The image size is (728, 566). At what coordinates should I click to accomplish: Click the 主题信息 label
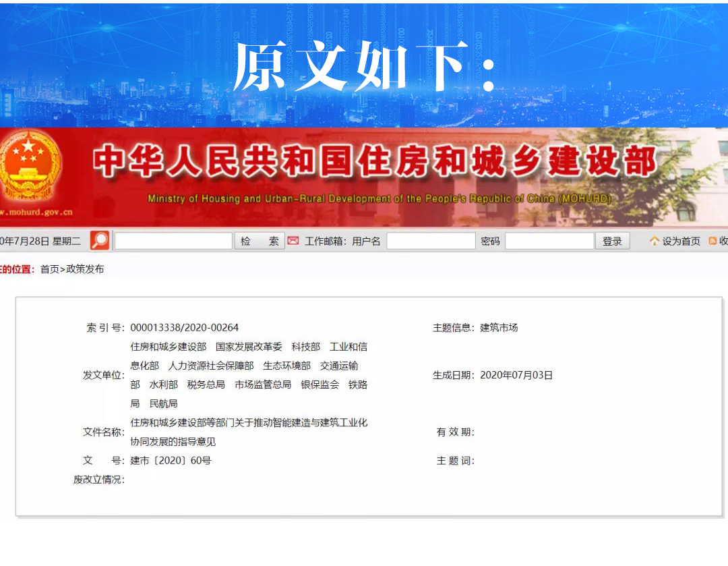454,328
